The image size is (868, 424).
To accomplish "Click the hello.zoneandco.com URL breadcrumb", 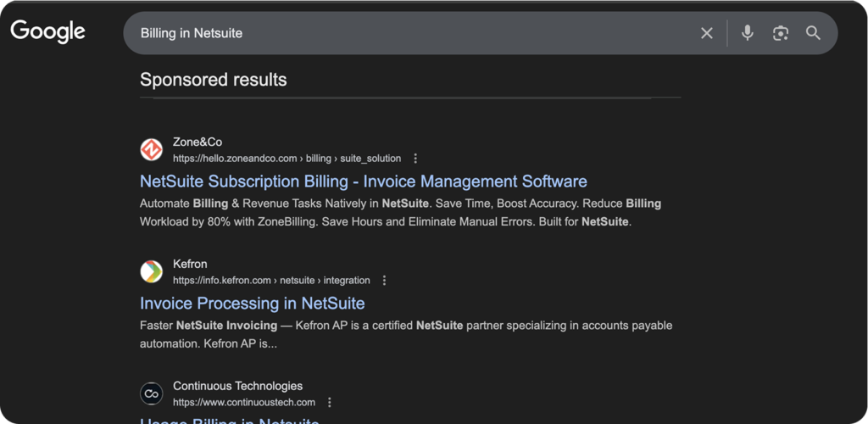I will click(287, 159).
